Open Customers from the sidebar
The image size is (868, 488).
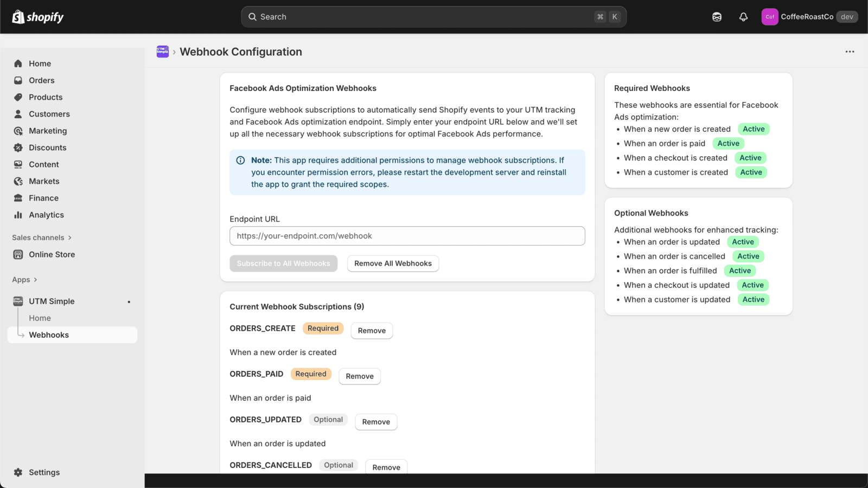tap(18, 114)
